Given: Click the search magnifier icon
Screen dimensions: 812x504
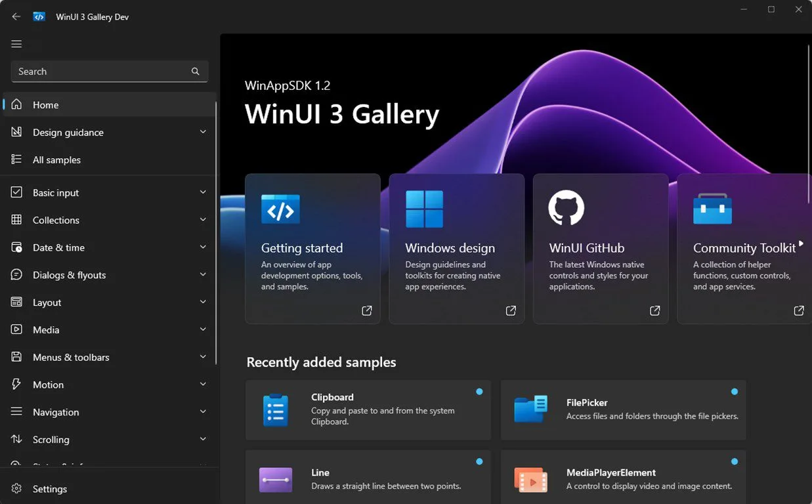Looking at the screenshot, I should tap(195, 72).
